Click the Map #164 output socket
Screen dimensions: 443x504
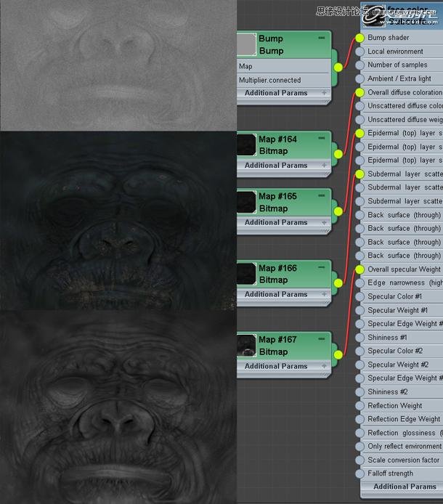pyautogui.click(x=338, y=154)
